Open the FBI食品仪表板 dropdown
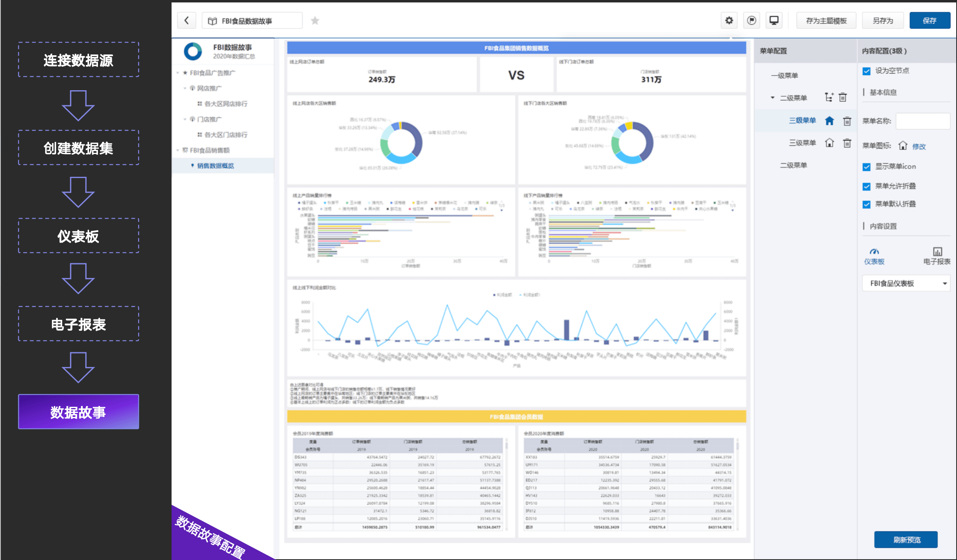Image resolution: width=957 pixels, height=560 pixels. tap(906, 283)
